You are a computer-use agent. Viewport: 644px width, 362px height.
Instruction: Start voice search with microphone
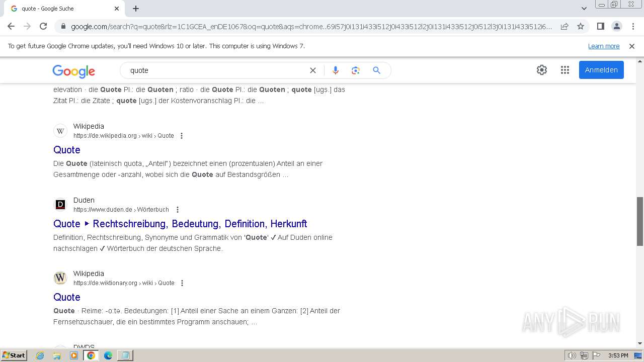(336, 70)
